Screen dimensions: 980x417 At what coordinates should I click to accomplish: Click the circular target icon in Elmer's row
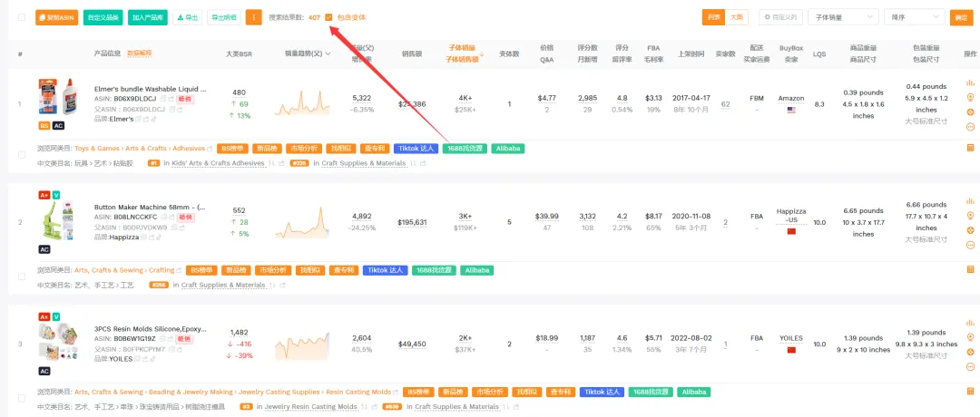point(971,112)
